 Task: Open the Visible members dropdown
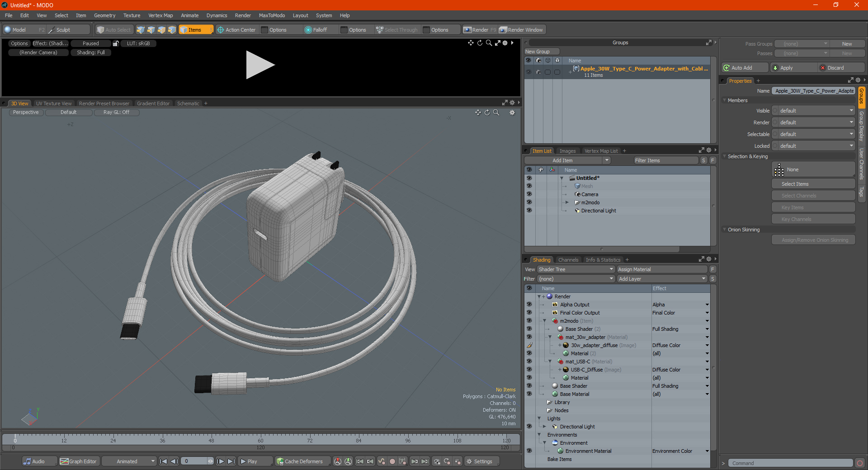point(813,111)
